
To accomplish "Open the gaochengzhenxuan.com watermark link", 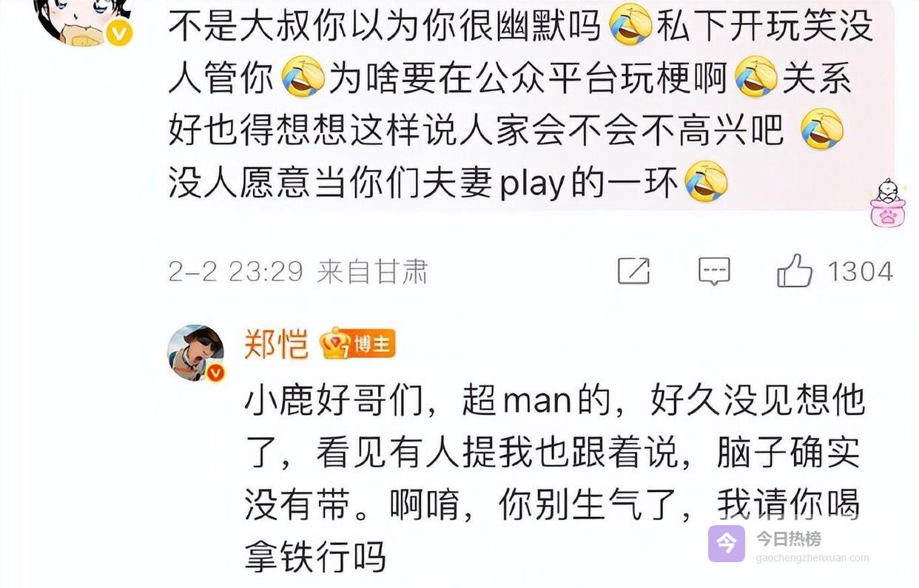I will pos(812,558).
